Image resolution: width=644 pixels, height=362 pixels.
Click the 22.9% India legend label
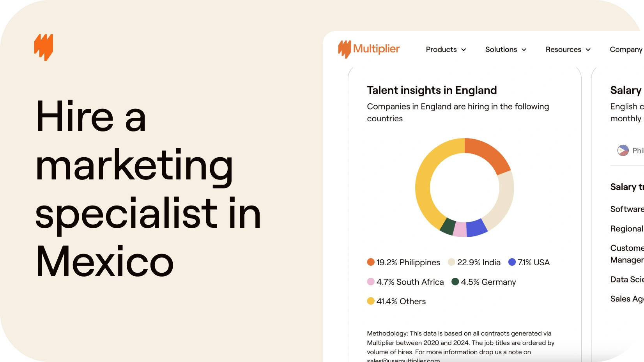(x=479, y=262)
